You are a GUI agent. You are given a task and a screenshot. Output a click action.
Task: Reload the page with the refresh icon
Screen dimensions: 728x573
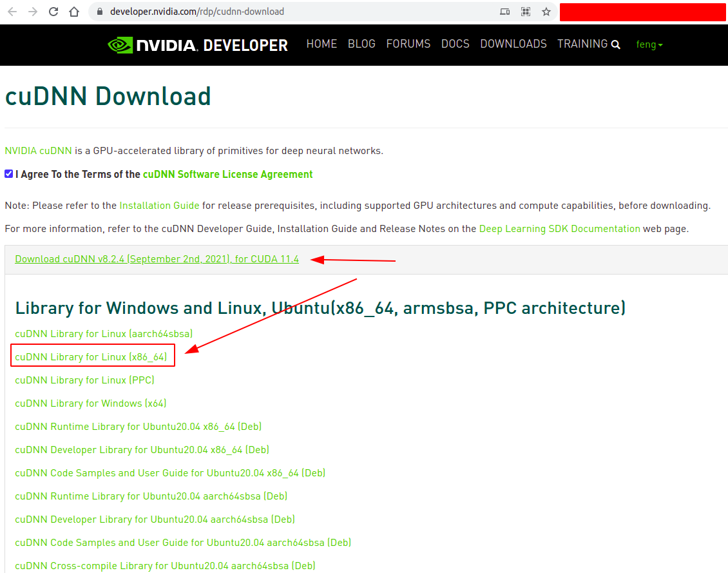[53, 12]
